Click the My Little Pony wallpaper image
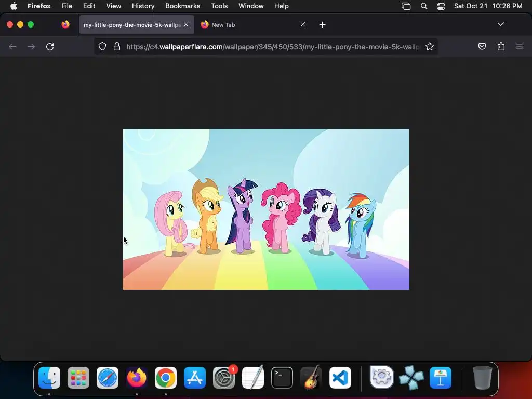532x399 pixels. 266,209
